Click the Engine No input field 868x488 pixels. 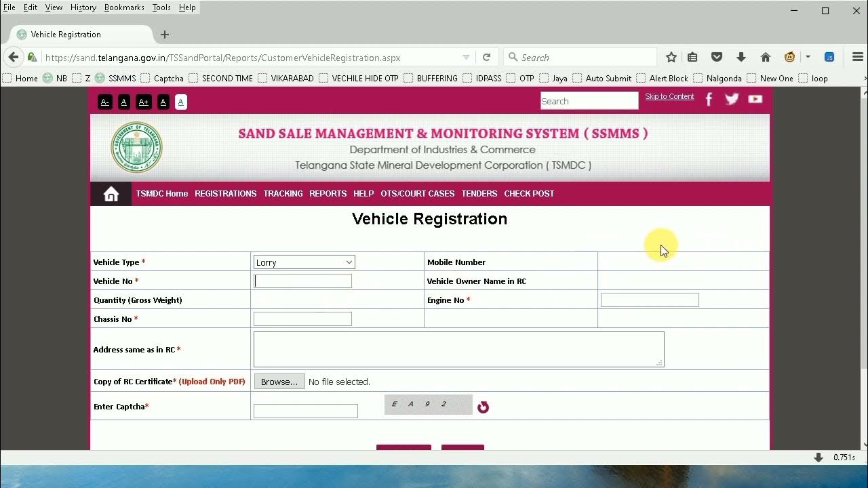tap(650, 300)
